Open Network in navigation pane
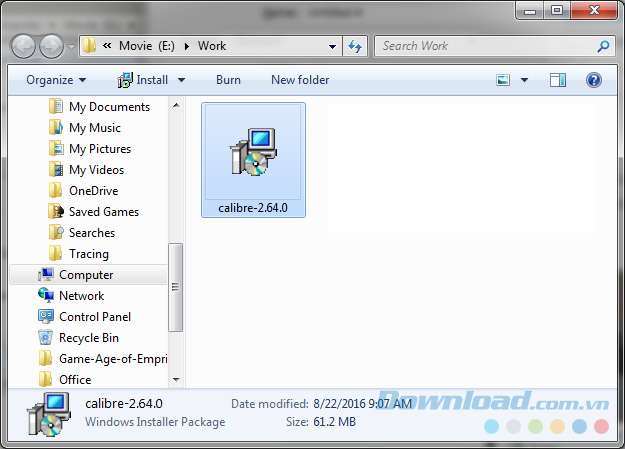 pyautogui.click(x=81, y=296)
